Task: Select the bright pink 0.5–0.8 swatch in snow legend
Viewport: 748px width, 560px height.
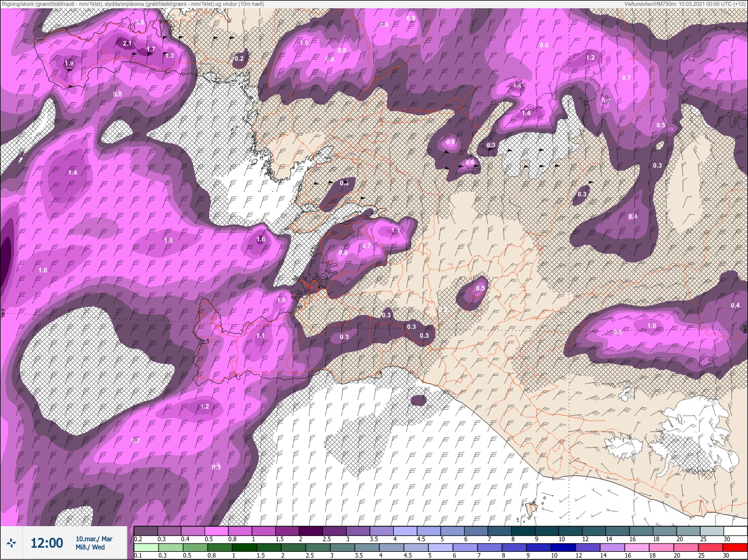Action: pyautogui.click(x=216, y=531)
